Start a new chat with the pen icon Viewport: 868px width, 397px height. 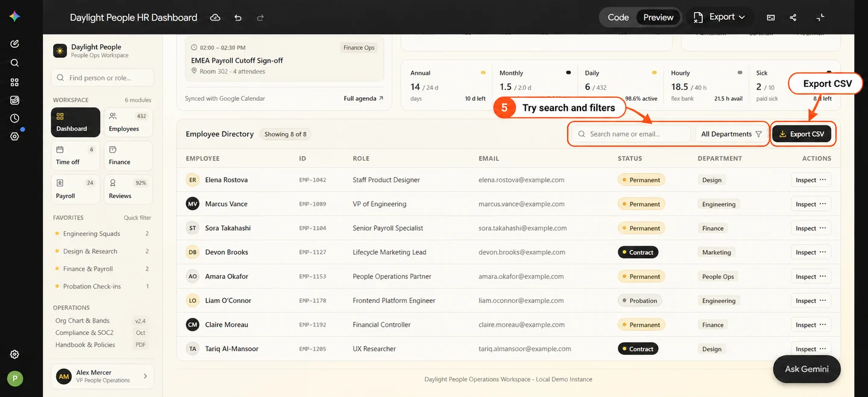[x=14, y=43]
